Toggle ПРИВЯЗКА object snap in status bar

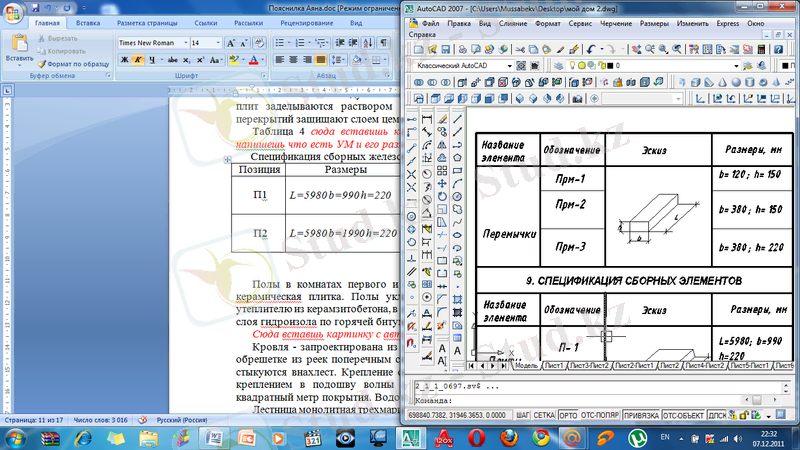click(x=641, y=414)
